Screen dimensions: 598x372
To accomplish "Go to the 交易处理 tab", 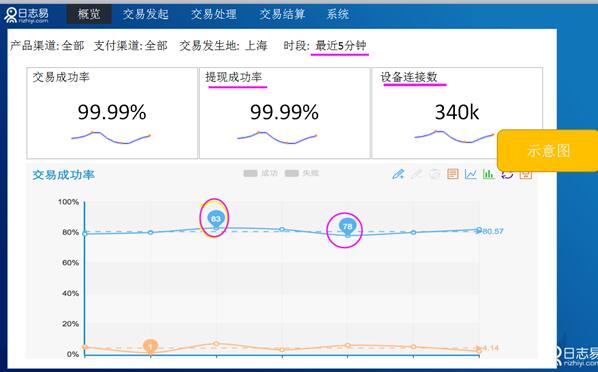I will point(214,14).
